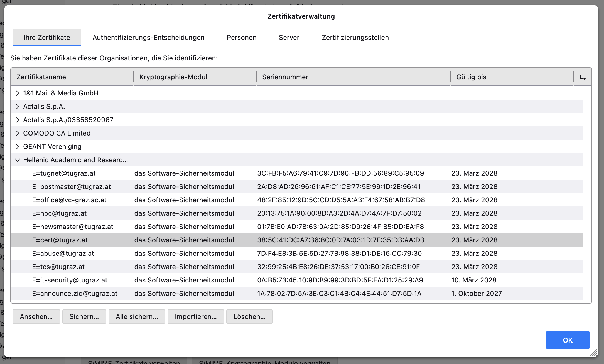
Task: Open the Personen tab
Action: click(241, 38)
